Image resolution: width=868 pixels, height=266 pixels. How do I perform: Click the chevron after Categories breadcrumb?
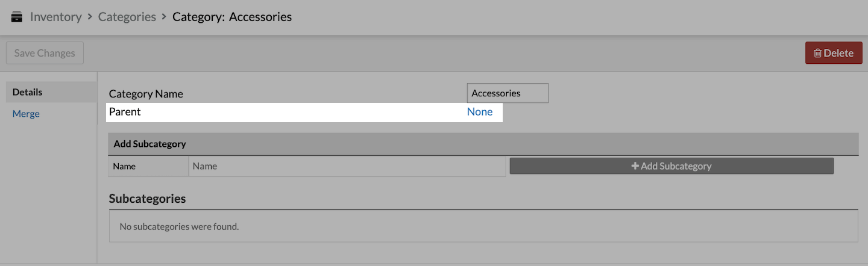(x=164, y=17)
